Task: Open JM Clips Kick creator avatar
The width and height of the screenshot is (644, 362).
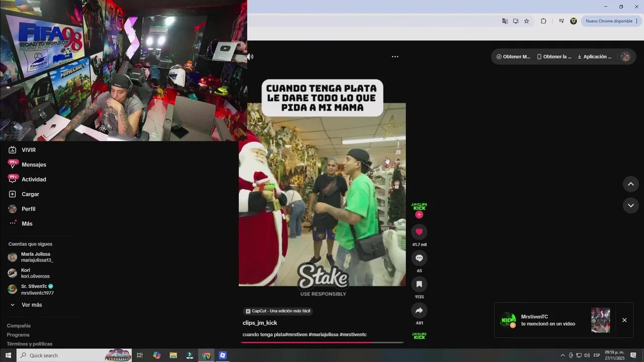Action: click(x=419, y=207)
